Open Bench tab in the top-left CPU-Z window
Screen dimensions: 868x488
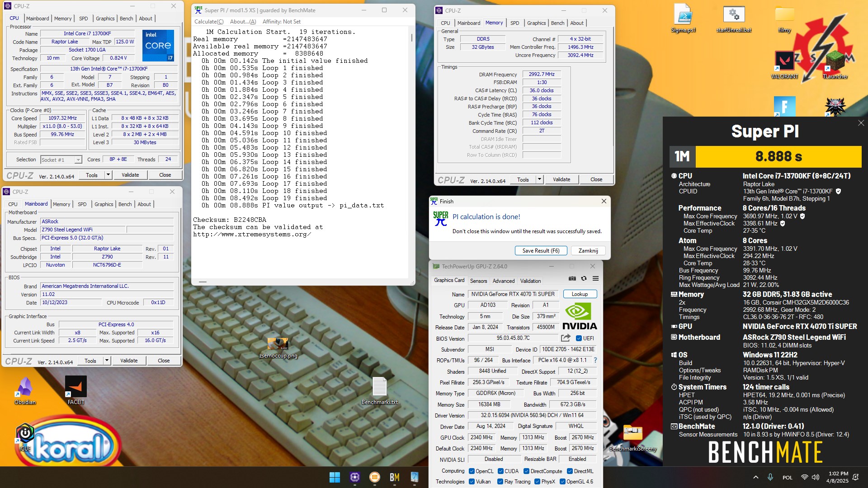(x=127, y=19)
